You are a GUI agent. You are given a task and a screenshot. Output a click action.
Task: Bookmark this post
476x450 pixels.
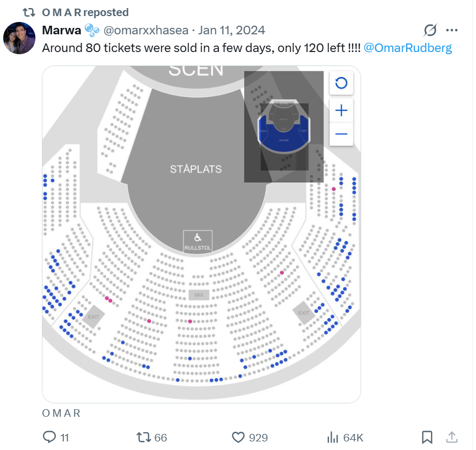click(427, 438)
